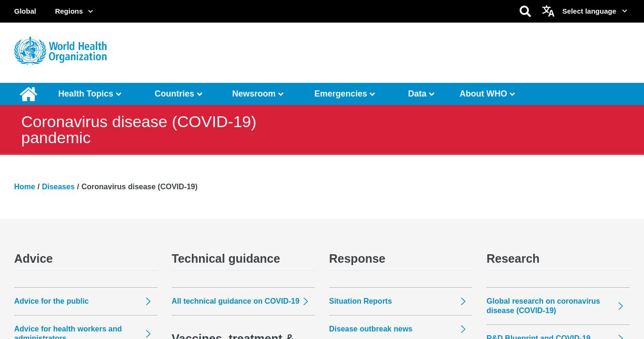This screenshot has height=339, width=644.
Task: Expand the Data menu
Action: click(x=421, y=94)
